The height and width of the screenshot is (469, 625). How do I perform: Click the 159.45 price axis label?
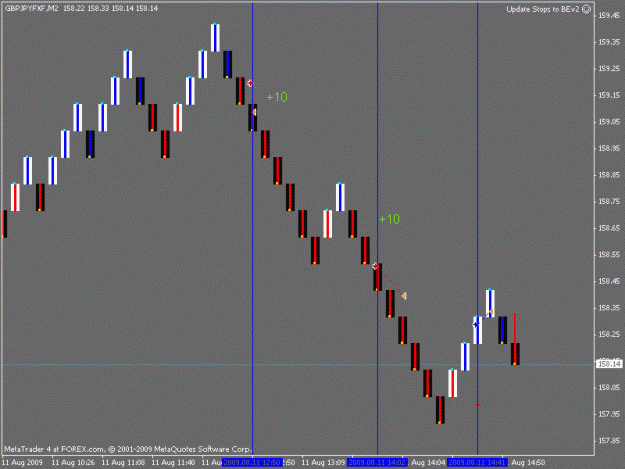pos(609,16)
